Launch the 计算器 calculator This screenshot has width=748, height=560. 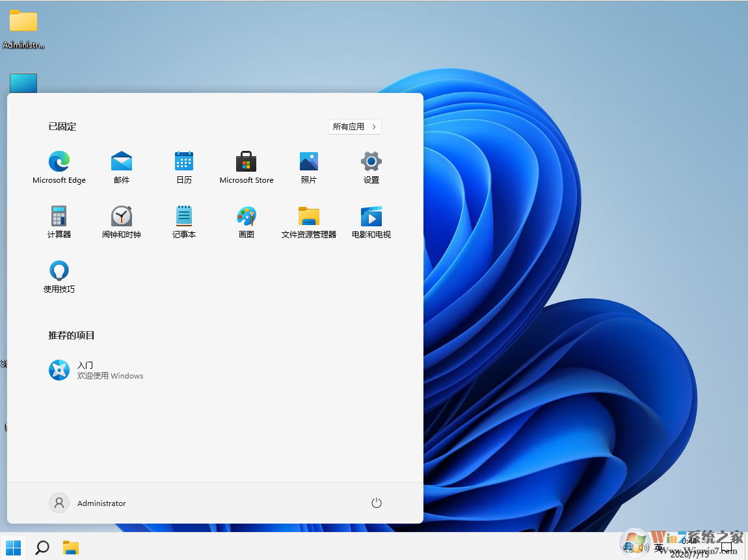pos(59,221)
